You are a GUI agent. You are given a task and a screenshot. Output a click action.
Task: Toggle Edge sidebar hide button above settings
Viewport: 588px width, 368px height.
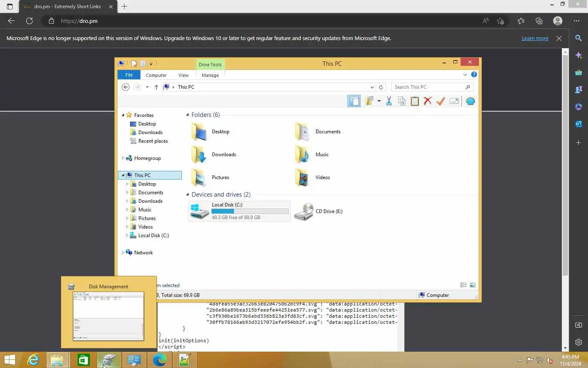point(579,325)
